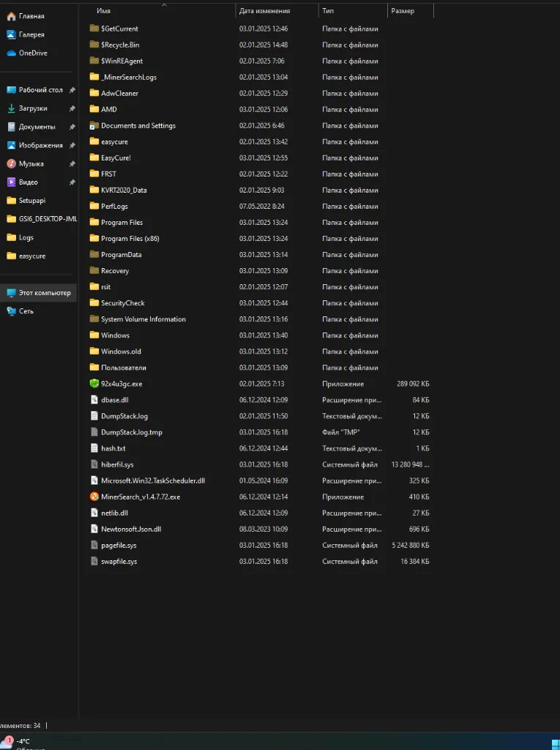Click the OneDrive cloud icon in sidebar
Screen dimensions: 560x750
click(12, 53)
